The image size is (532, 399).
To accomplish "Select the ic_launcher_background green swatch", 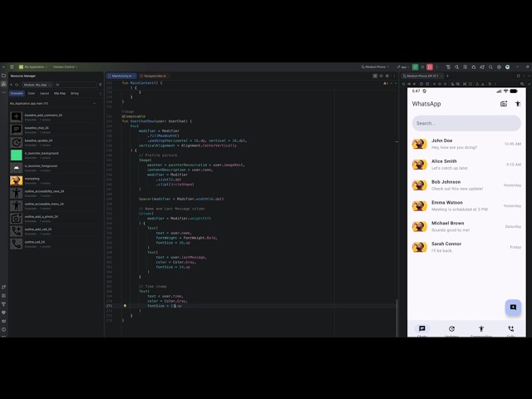I will [17, 155].
